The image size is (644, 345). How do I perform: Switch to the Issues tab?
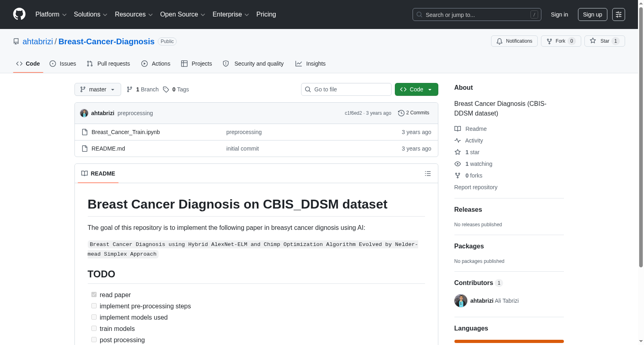tap(63, 64)
